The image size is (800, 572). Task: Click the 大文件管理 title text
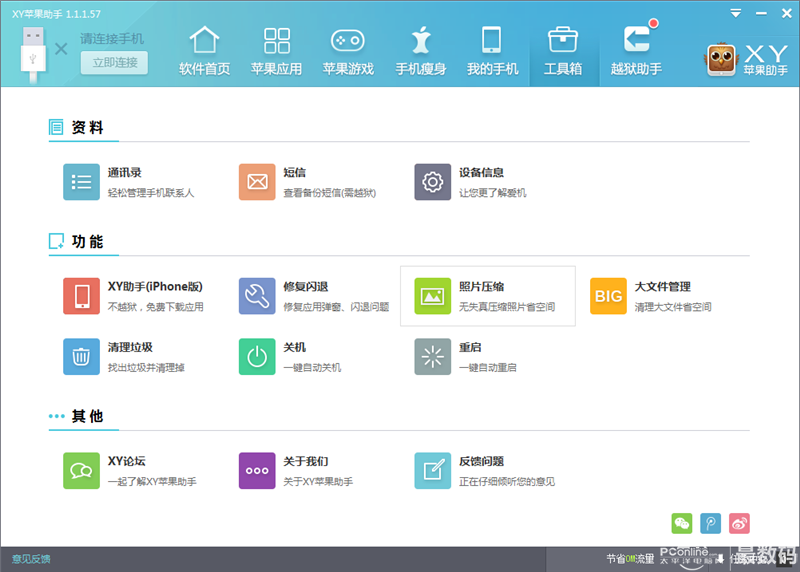[662, 287]
